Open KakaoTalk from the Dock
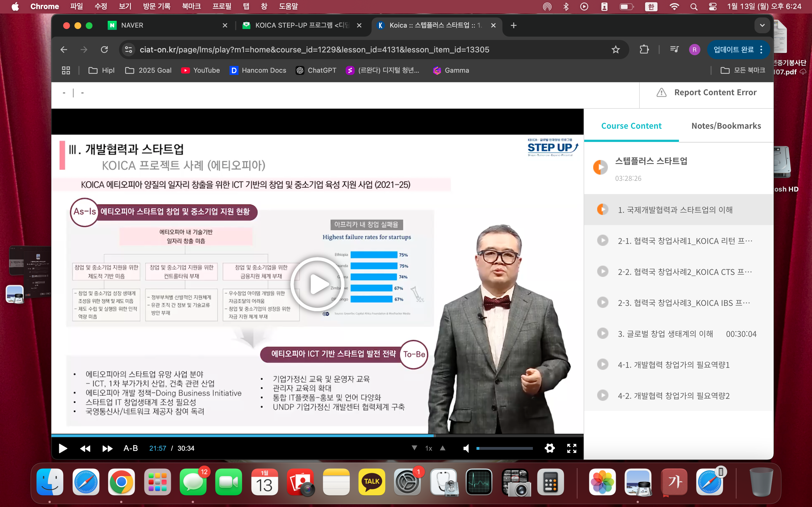 tap(371, 482)
